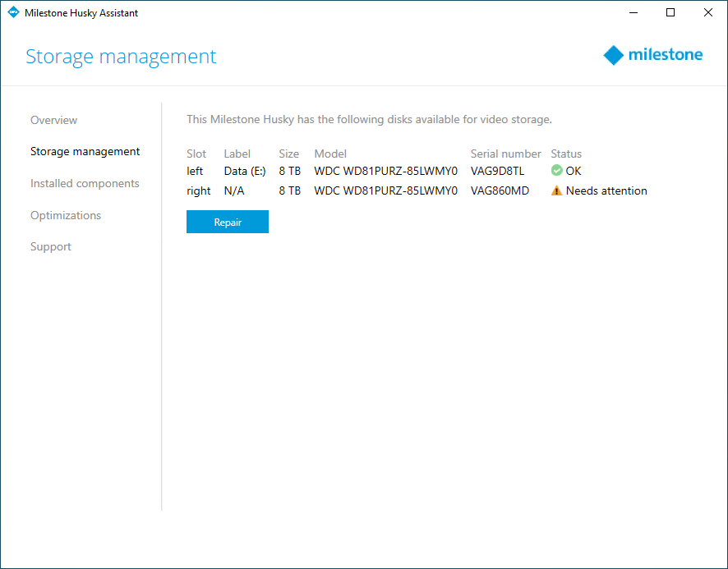
Task: Click serial number VAG9D8TL
Action: tap(497, 172)
